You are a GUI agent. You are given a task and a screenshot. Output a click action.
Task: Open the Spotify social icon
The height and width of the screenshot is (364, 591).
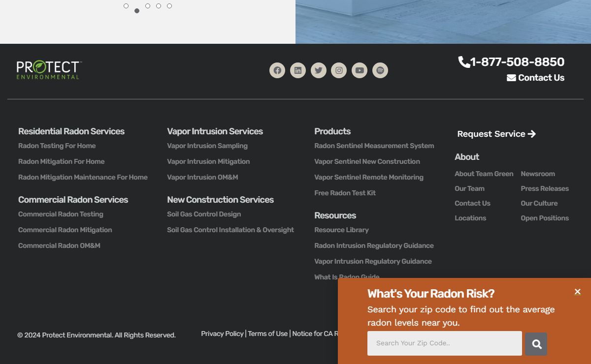click(x=380, y=70)
